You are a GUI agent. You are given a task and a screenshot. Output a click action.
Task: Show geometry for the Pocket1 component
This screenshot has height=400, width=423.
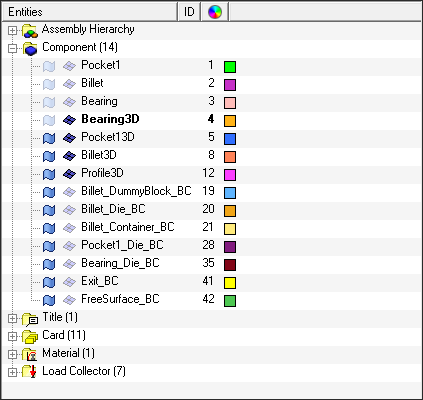[49, 67]
